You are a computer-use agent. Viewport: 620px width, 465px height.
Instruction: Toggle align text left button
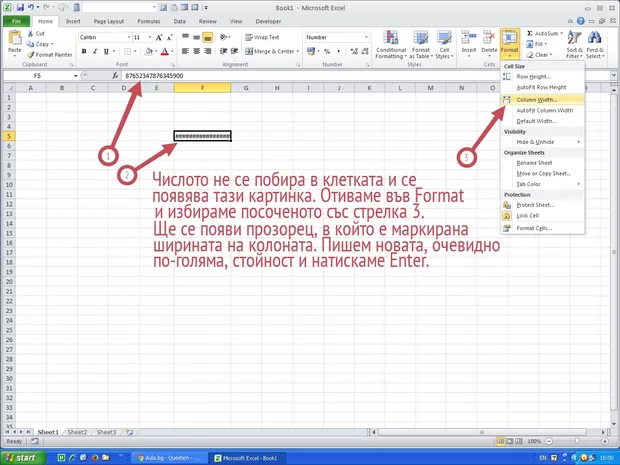185,51
